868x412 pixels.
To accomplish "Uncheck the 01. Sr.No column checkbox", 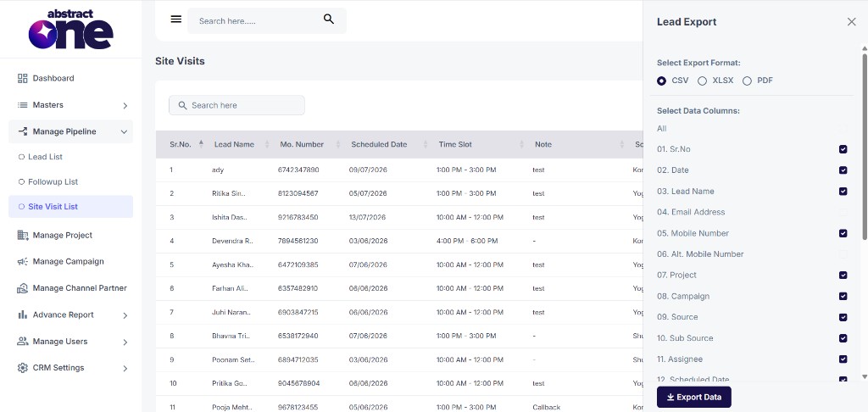I will (843, 149).
